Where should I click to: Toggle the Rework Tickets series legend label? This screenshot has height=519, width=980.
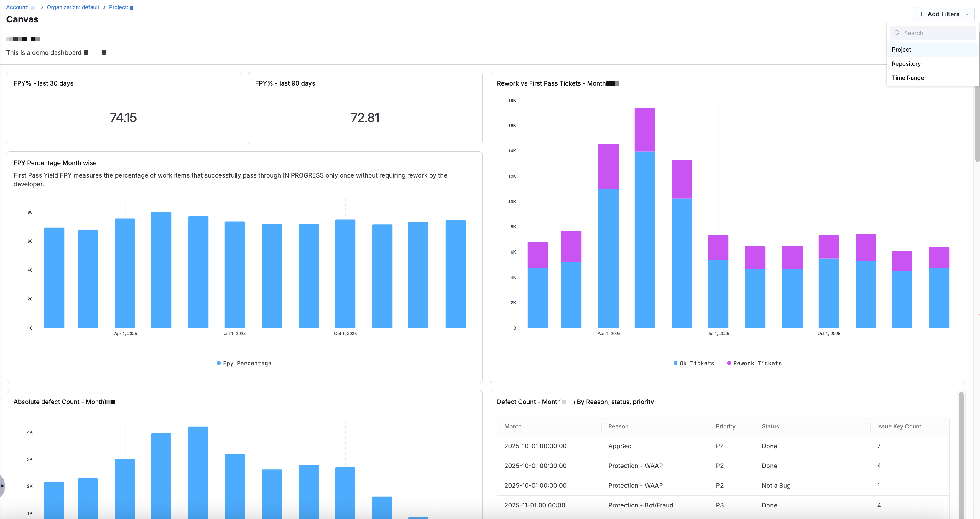pos(757,363)
